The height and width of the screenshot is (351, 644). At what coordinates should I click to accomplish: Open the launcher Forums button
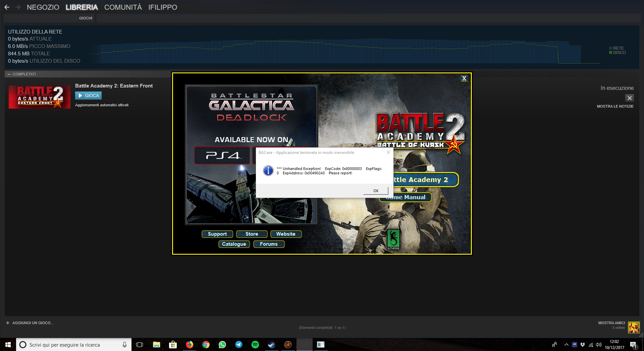[269, 244]
